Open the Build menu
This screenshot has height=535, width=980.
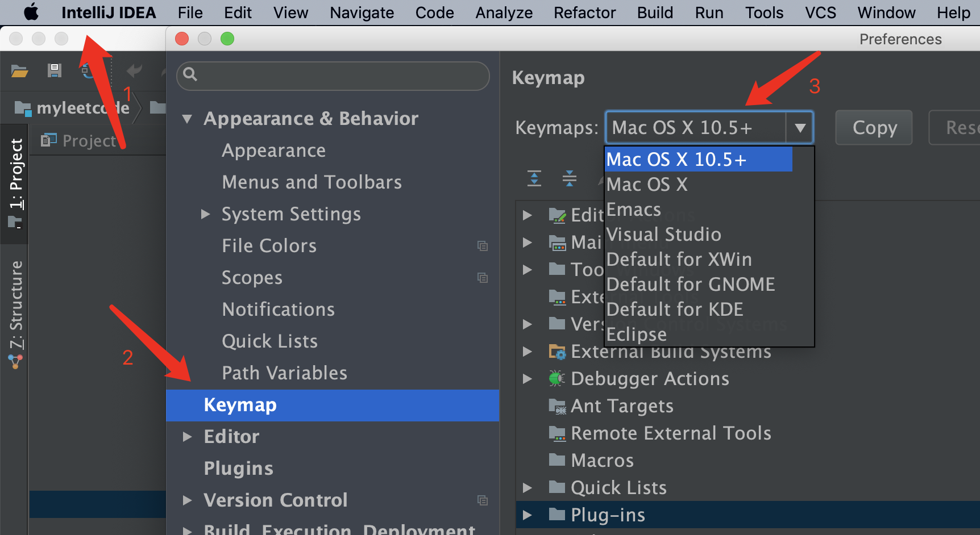(x=655, y=12)
